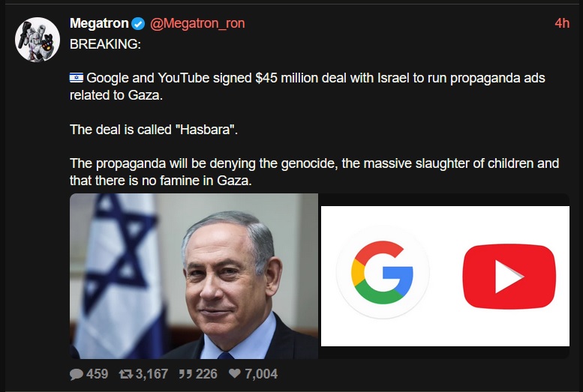The height and width of the screenshot is (392, 583).
Task: Like the tweet with heart icon
Action: pyautogui.click(x=235, y=373)
